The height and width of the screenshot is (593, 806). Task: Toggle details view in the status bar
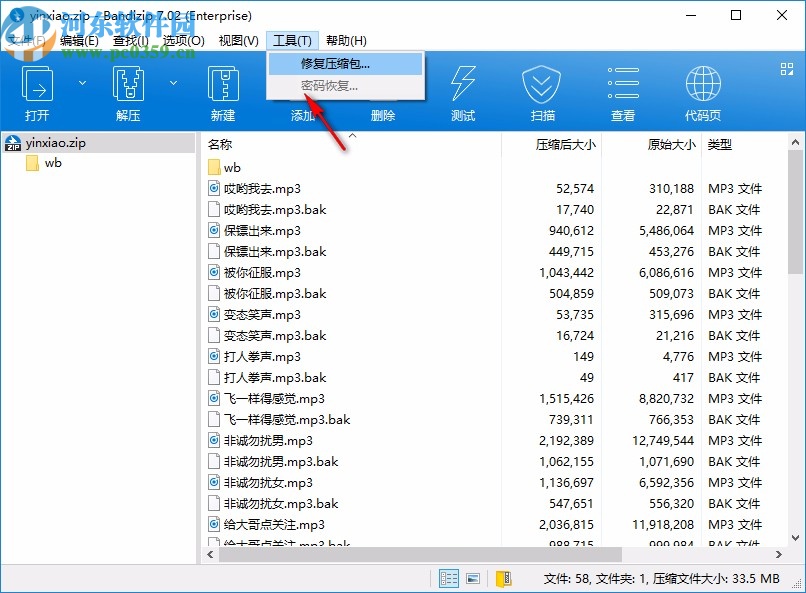(x=449, y=578)
